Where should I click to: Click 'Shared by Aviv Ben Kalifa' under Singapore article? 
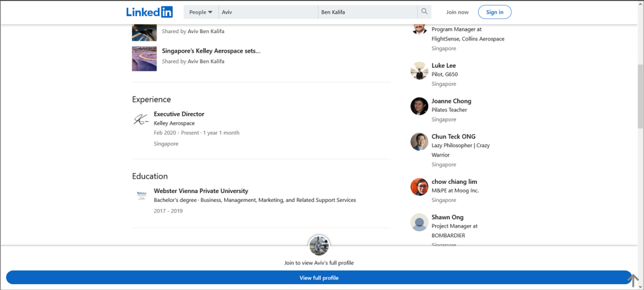(193, 61)
